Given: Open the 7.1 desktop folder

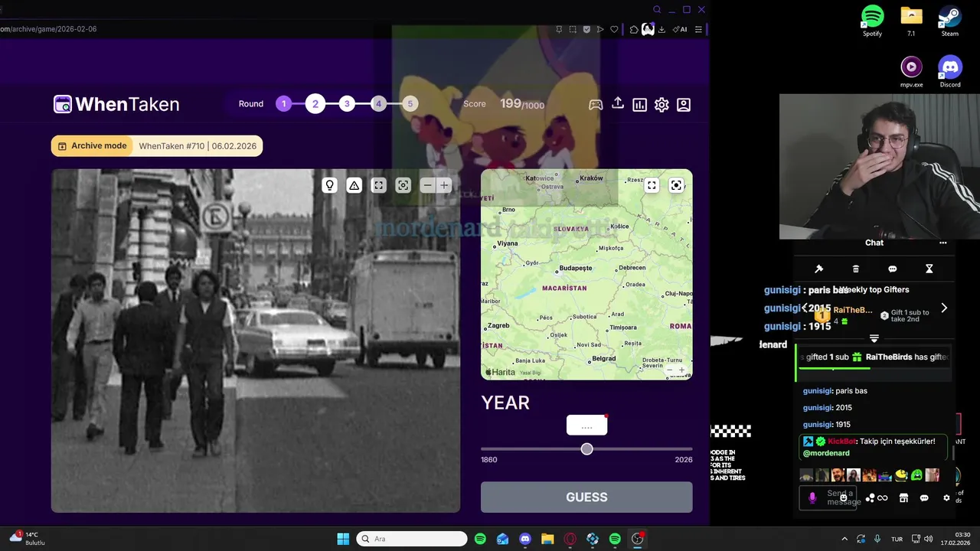Looking at the screenshot, I should point(911,21).
